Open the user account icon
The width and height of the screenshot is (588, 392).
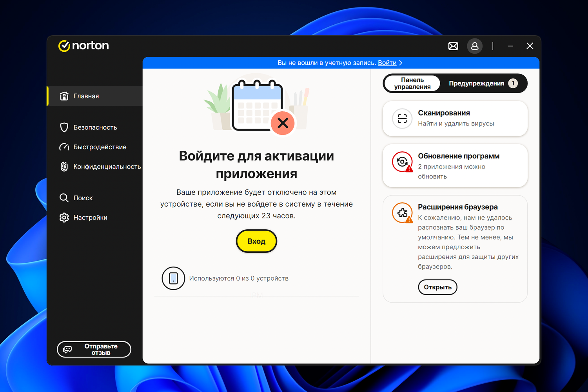[475, 46]
